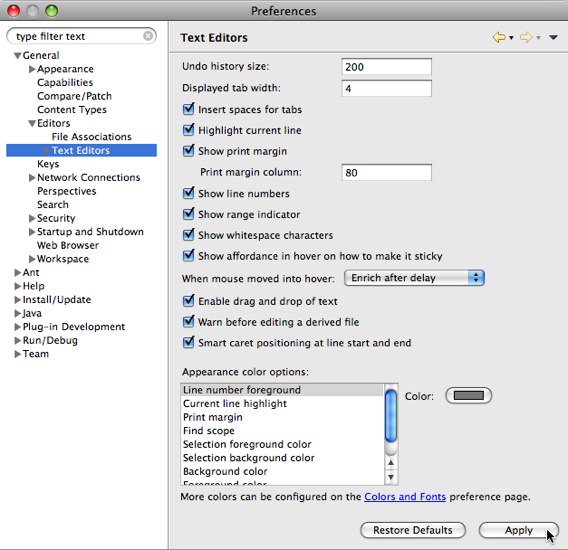
Task: Click the Displayed tab width field
Action: click(387, 88)
